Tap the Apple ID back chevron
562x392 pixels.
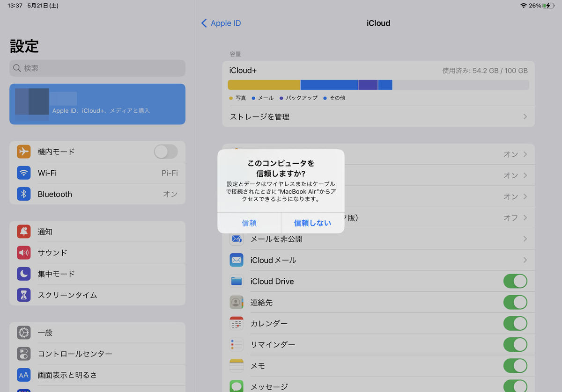tap(204, 23)
